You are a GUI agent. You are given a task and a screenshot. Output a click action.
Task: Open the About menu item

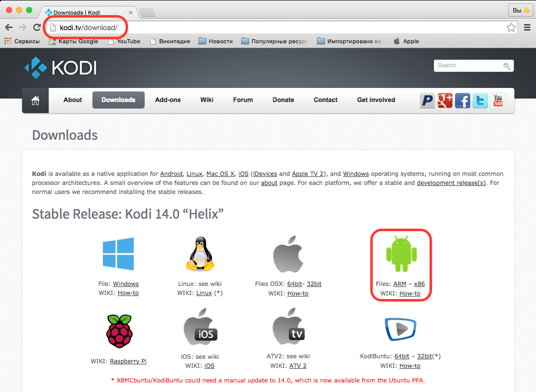coord(72,100)
